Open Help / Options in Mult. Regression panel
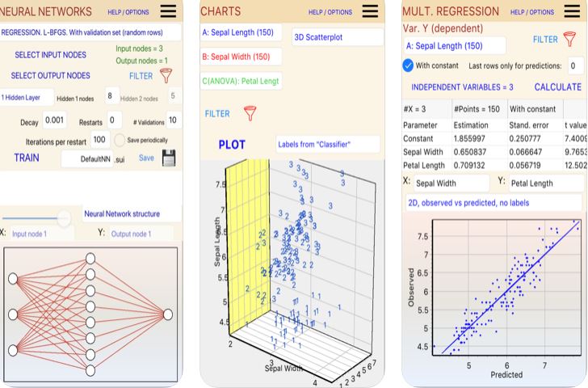588x388 pixels. 532,12
